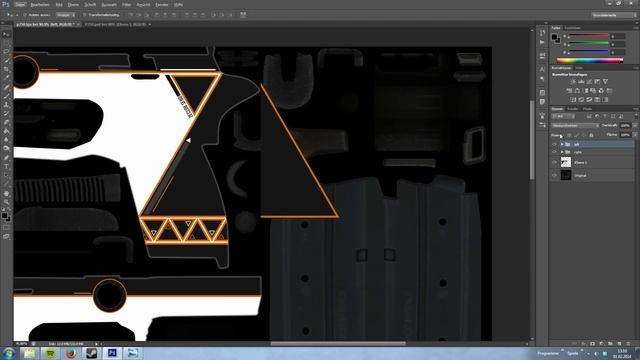
Task: Click foreground color swatch in toolbox
Action: [4, 215]
